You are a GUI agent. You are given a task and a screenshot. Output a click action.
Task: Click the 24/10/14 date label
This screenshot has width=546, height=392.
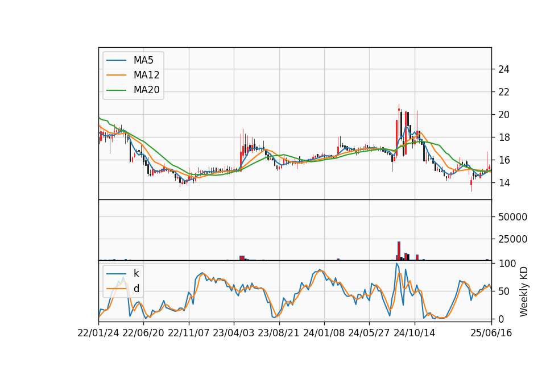415,333
